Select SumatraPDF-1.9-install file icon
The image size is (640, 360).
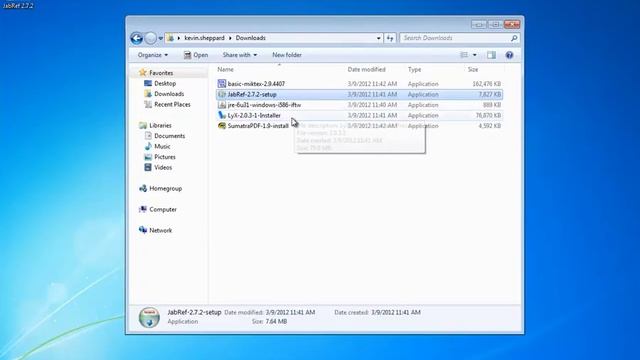(x=222, y=126)
